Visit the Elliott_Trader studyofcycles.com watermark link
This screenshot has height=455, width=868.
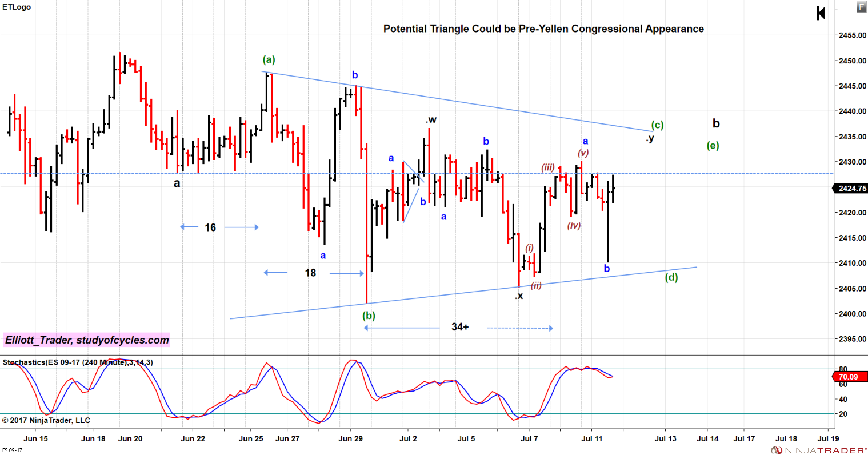point(86,340)
